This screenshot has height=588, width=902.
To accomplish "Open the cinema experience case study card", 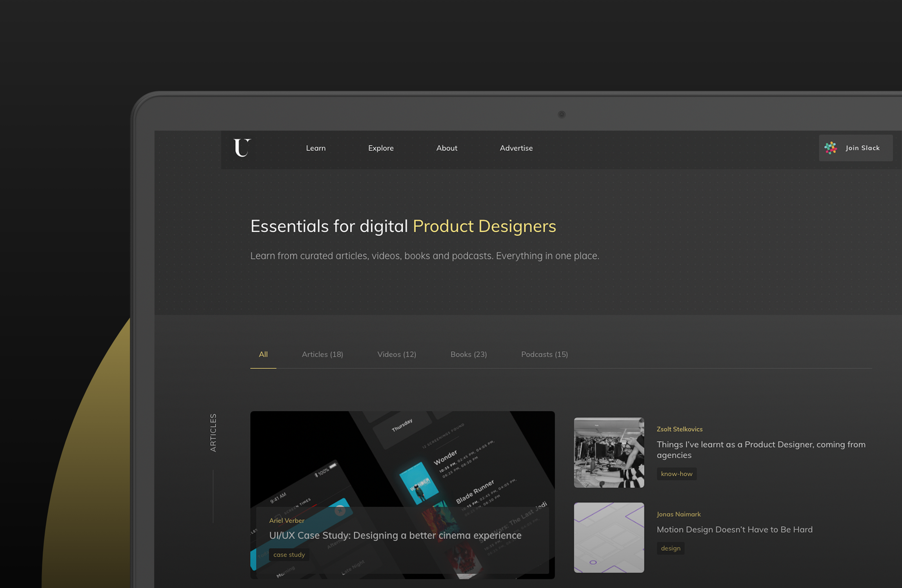I will 402,495.
